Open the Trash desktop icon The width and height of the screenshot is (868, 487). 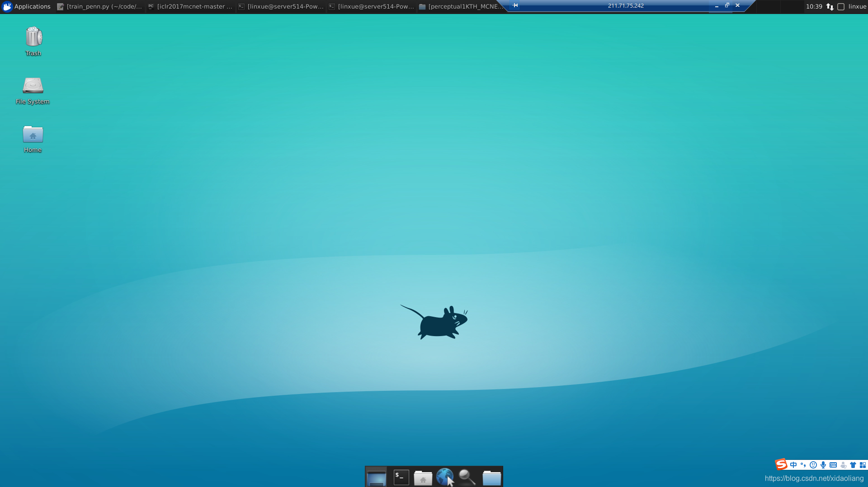tap(33, 41)
